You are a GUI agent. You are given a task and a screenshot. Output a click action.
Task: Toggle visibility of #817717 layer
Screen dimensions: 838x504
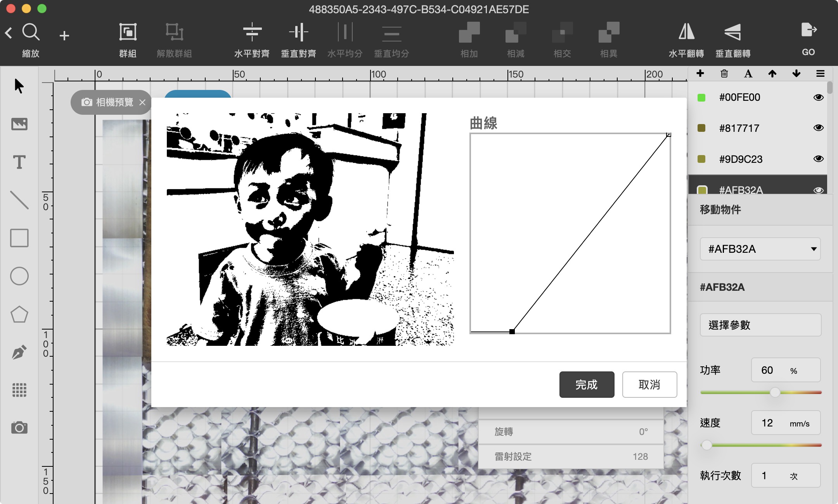818,128
